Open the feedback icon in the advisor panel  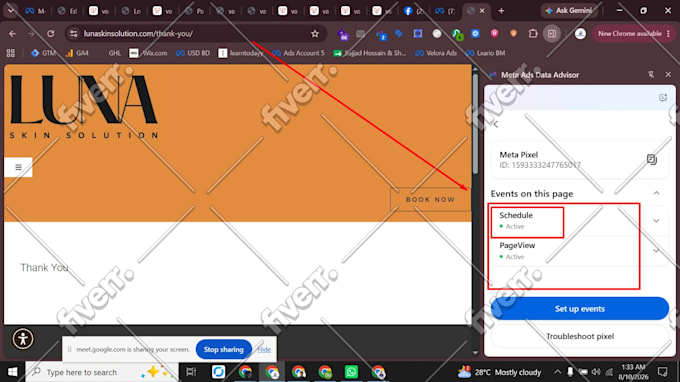(x=663, y=98)
